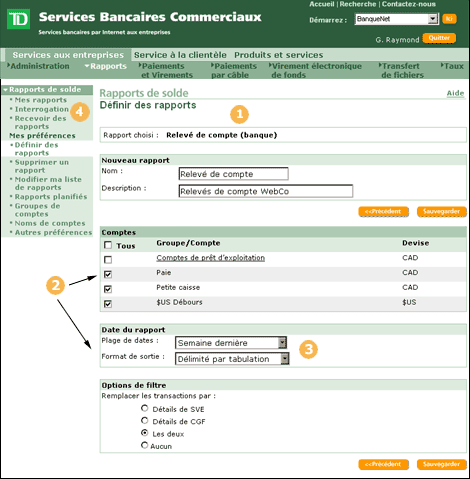
Task: Open the Rapports menu
Action: [x=106, y=66]
